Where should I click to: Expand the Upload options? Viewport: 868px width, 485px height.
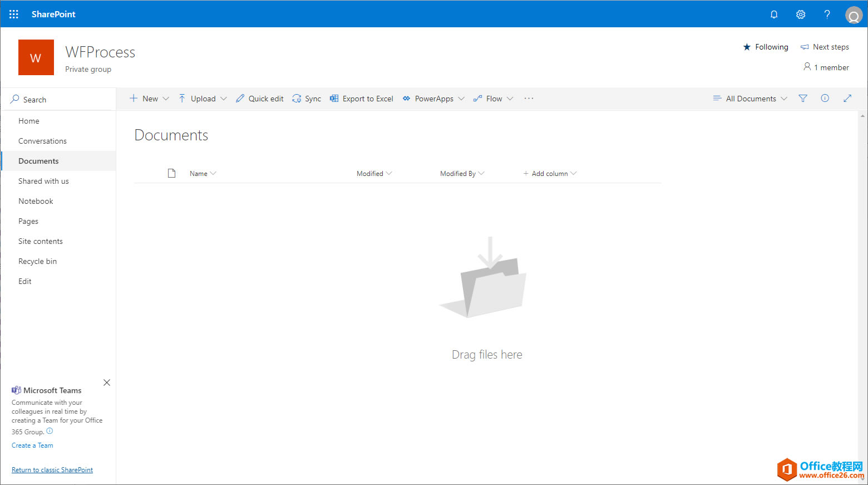tap(203, 99)
